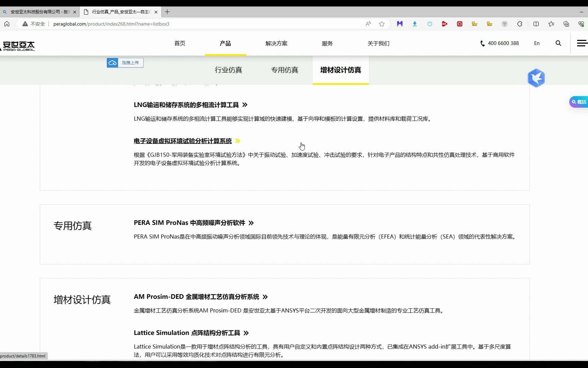Click the browser home icon

pos(7,24)
